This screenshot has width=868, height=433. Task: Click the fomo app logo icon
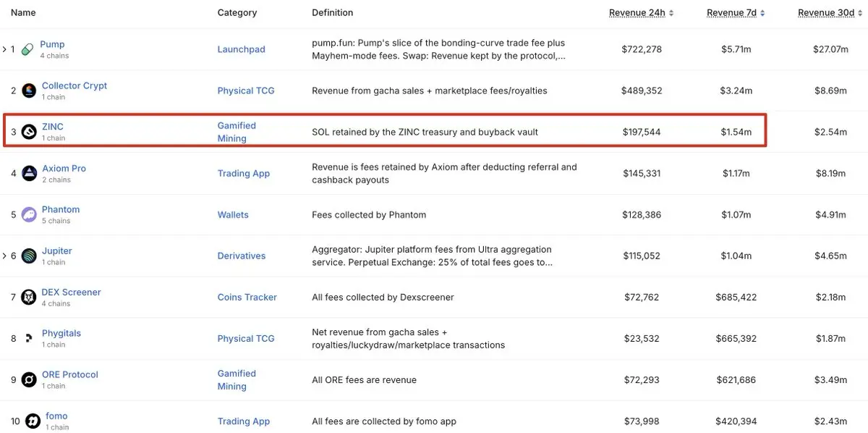tap(33, 421)
